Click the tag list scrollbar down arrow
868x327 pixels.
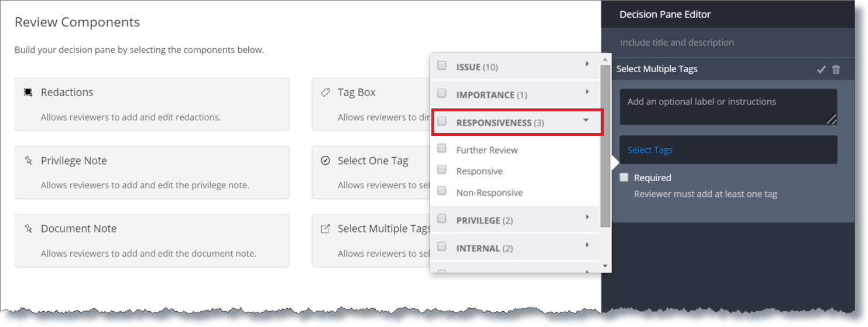[x=605, y=266]
